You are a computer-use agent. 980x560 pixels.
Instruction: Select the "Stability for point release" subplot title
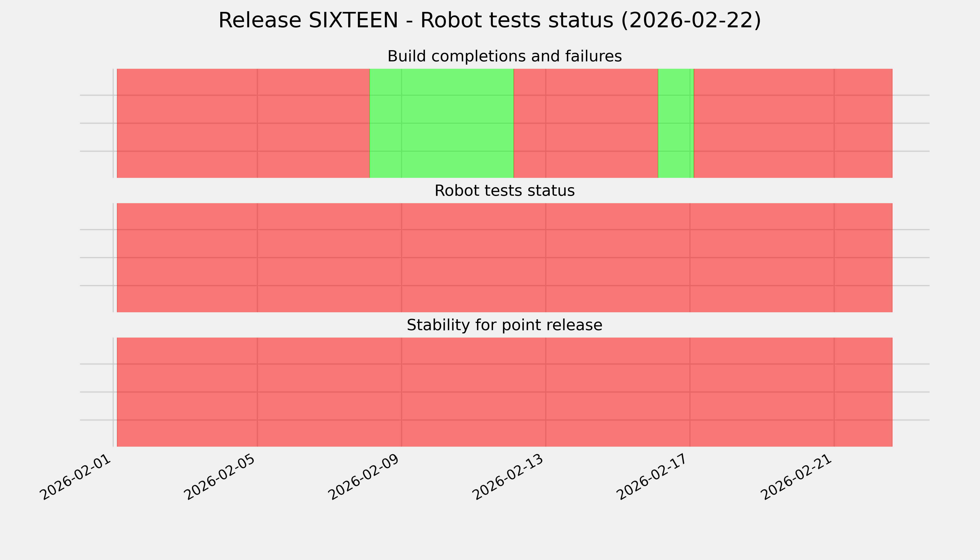[504, 325]
